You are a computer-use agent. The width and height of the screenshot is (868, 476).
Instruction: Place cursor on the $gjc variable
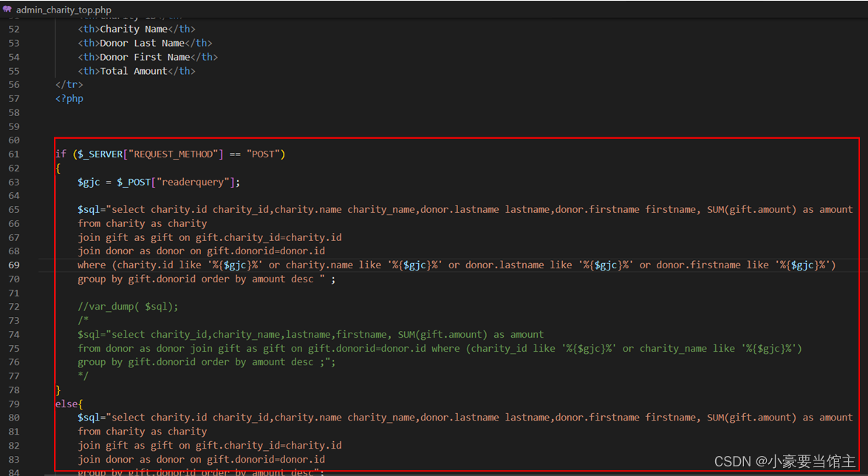point(90,182)
